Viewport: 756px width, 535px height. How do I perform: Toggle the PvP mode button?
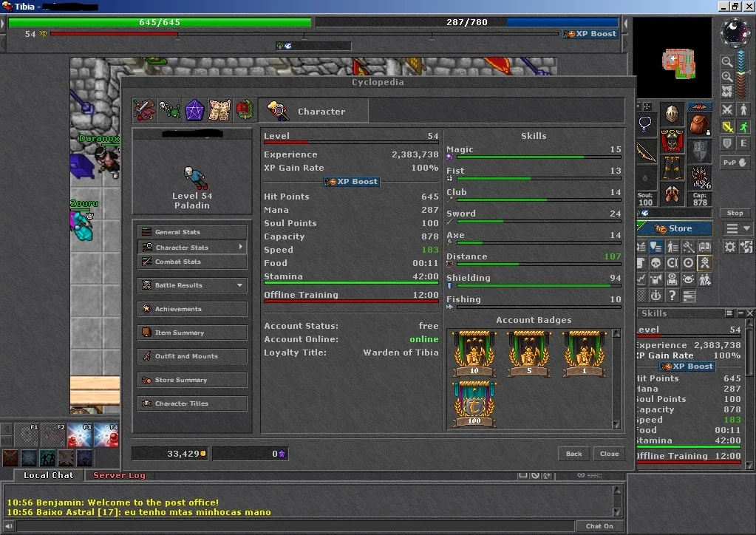[735, 163]
